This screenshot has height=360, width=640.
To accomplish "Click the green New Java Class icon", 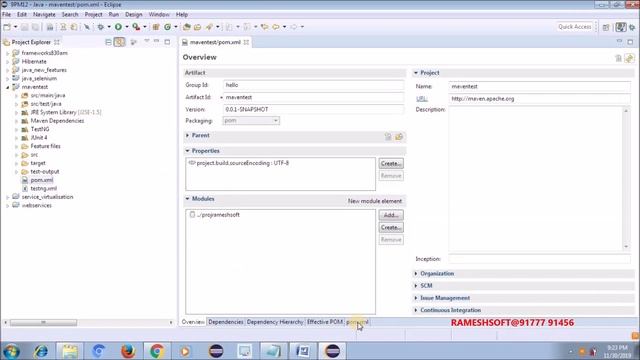I will point(167,27).
